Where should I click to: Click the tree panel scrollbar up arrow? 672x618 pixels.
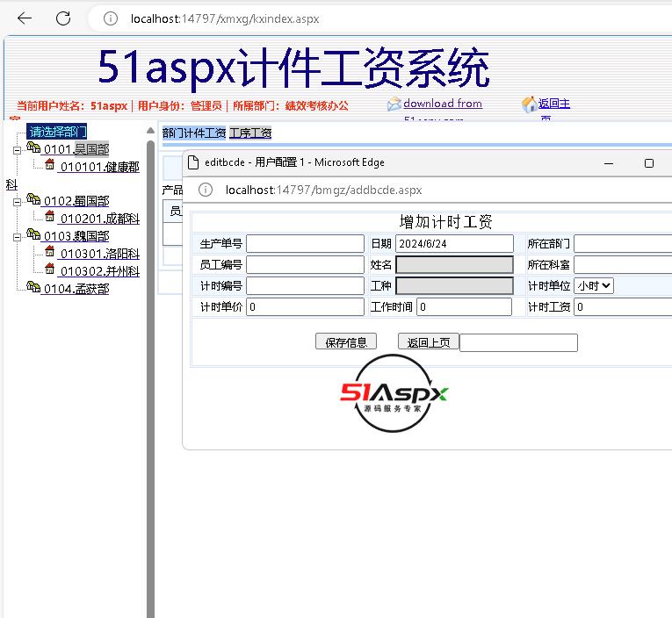pos(150,130)
